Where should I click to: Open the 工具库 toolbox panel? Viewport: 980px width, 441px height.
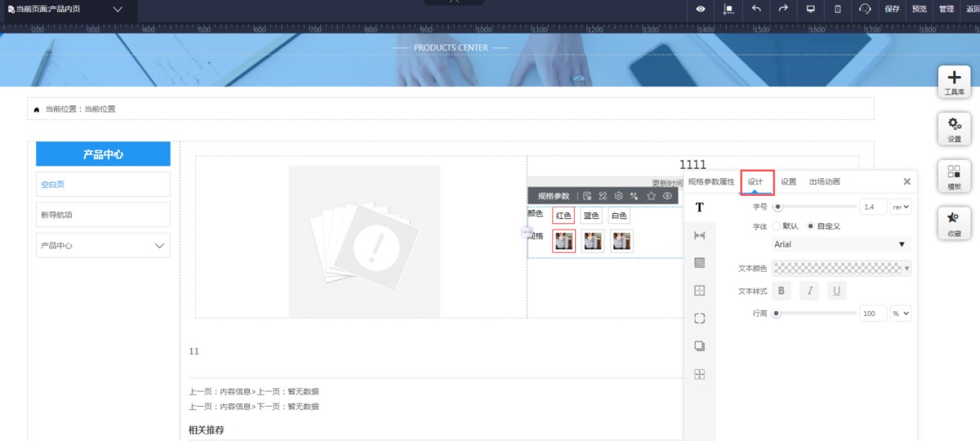pos(953,82)
